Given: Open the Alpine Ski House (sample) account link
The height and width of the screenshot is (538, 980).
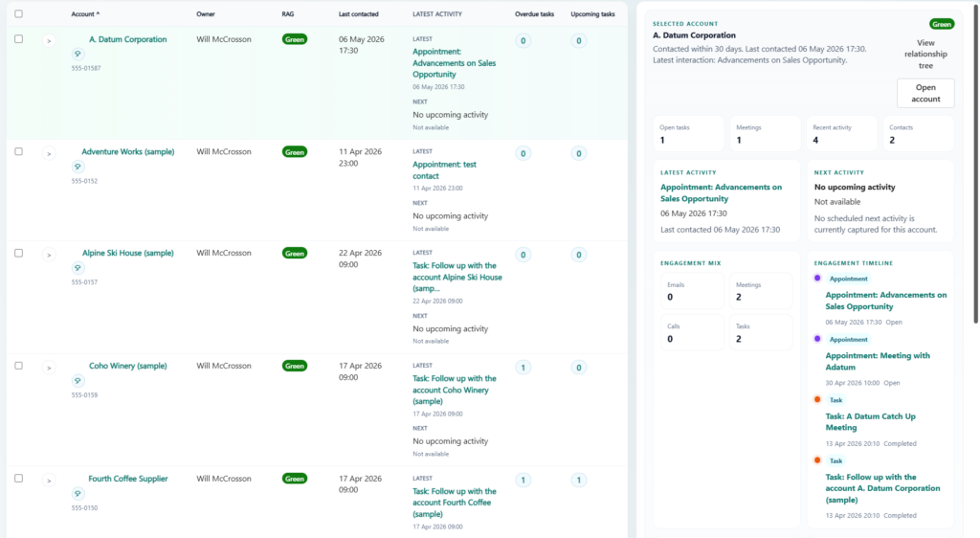Looking at the screenshot, I should click(x=127, y=253).
